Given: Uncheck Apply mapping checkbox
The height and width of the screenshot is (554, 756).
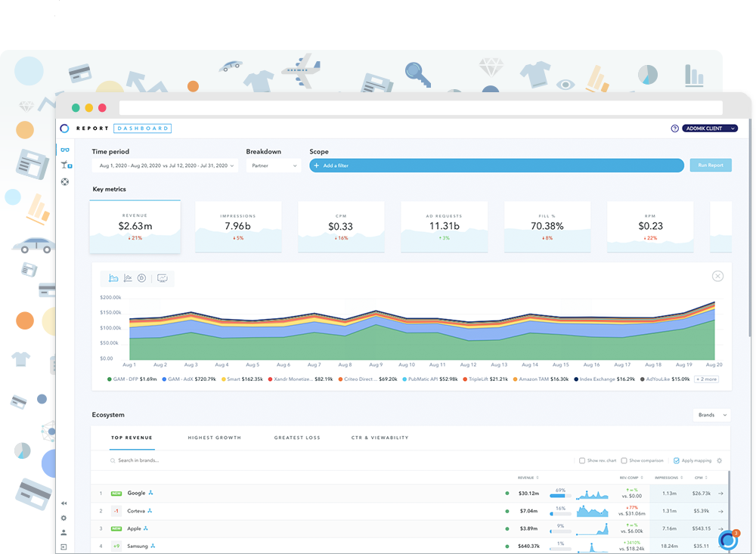Looking at the screenshot, I should pos(677,460).
